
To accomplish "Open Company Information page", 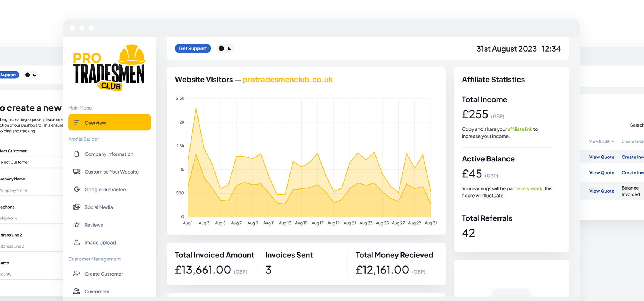I will tap(109, 154).
